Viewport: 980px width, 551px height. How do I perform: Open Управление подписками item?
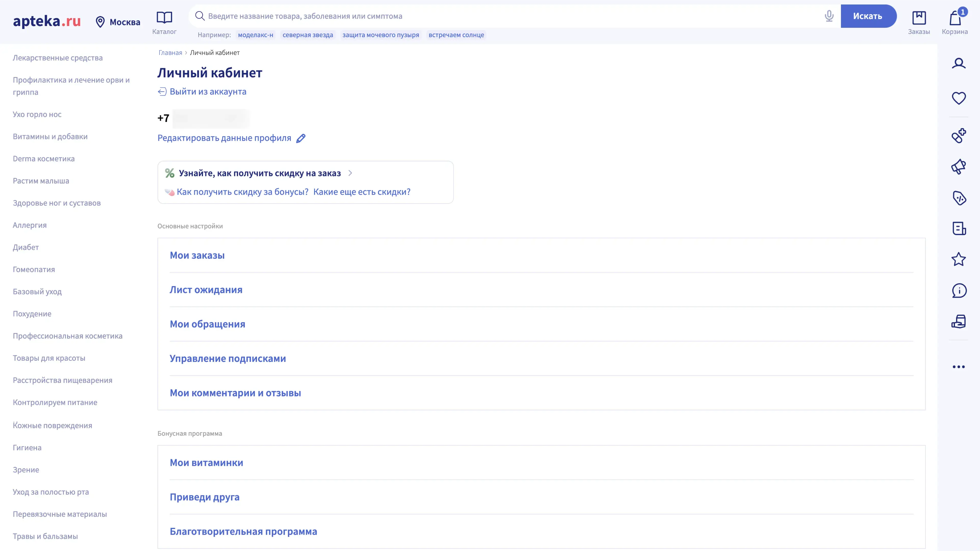pos(227,358)
